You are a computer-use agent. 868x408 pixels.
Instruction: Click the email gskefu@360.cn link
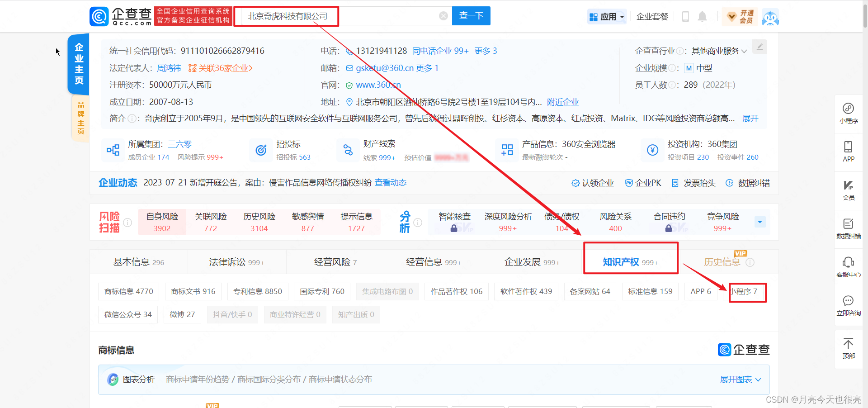385,68
